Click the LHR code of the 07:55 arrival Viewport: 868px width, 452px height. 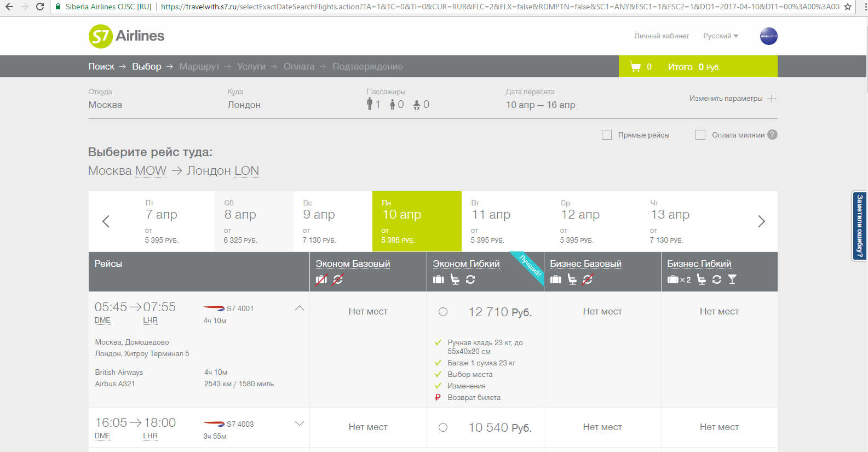pyautogui.click(x=150, y=321)
